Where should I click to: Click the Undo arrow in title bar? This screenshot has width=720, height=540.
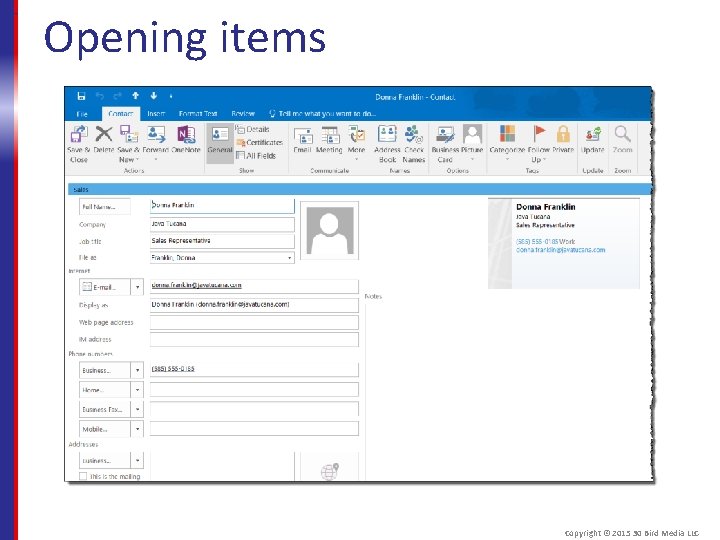coord(100,96)
